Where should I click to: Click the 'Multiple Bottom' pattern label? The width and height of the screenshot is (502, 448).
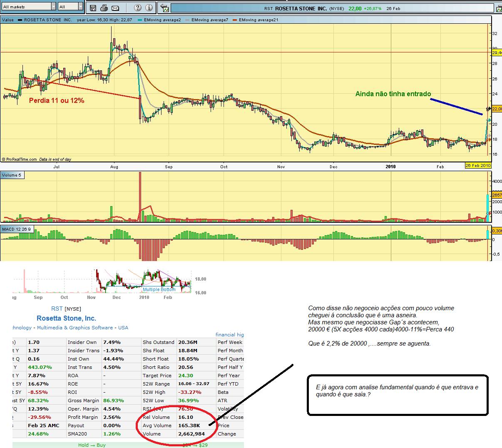point(159,289)
